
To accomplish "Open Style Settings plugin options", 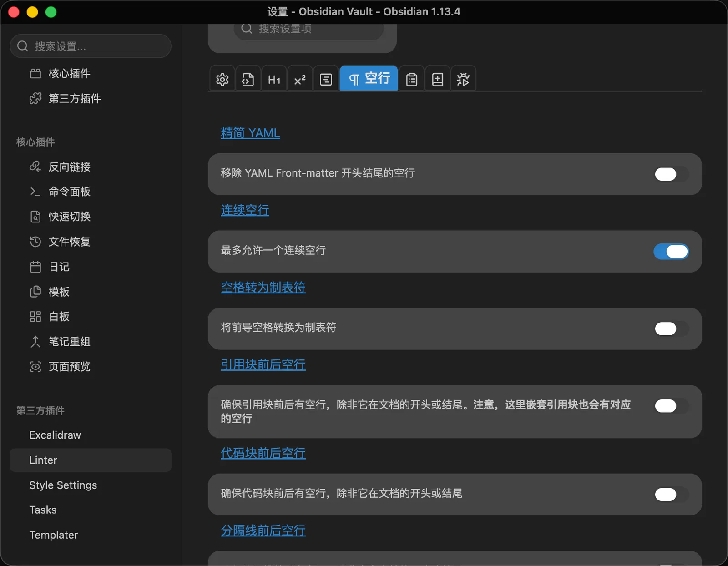I will [91, 485].
